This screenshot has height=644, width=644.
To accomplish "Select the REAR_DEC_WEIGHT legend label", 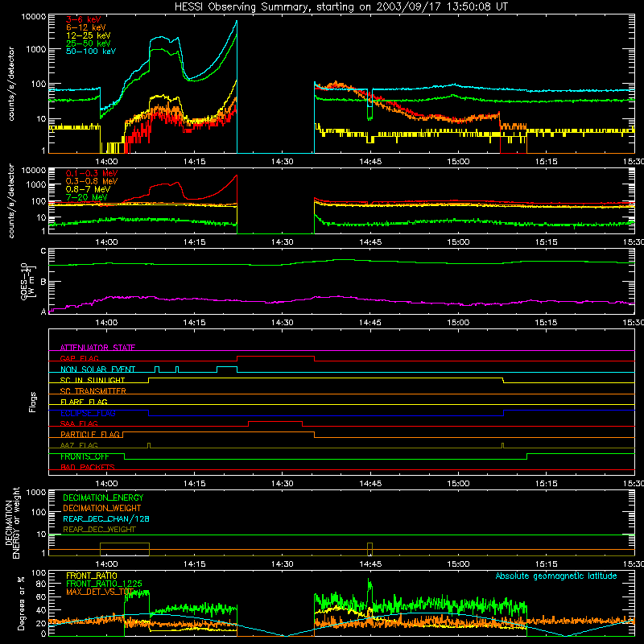I will (x=99, y=530).
